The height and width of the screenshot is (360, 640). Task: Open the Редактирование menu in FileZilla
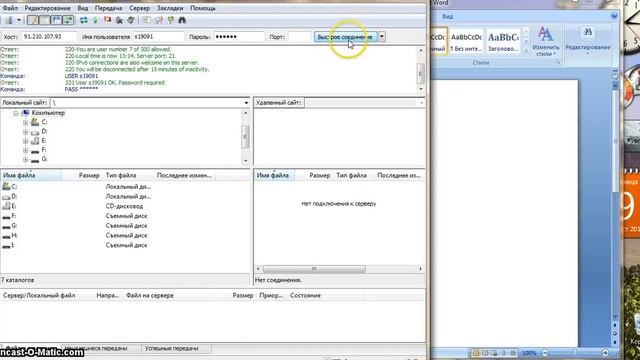click(x=47, y=8)
